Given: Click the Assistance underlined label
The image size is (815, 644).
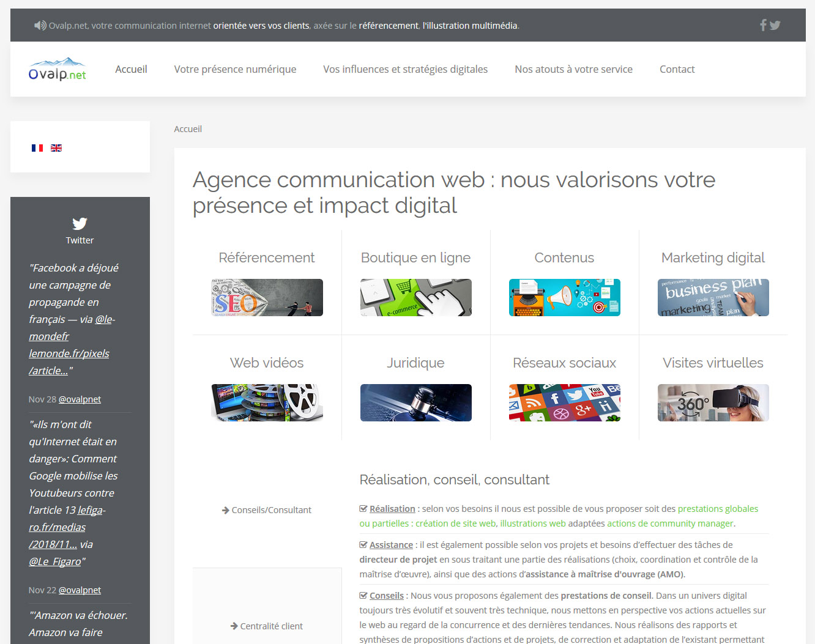Looking at the screenshot, I should [391, 545].
